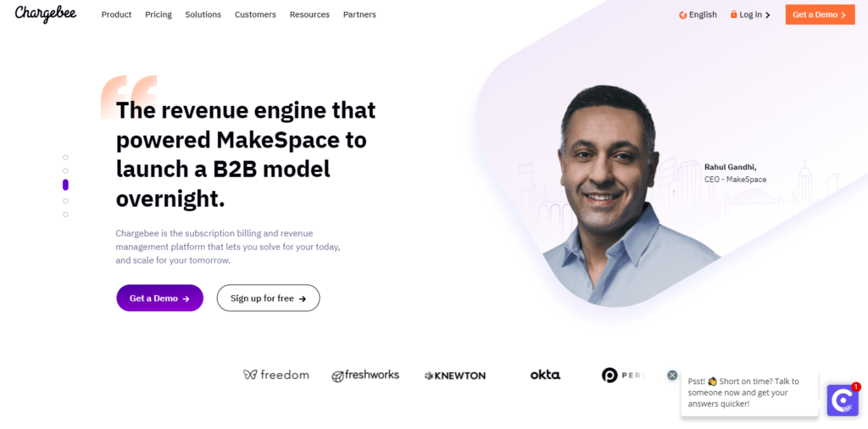Click the globe icon beside English
This screenshot has width=868, height=429.
(x=682, y=15)
